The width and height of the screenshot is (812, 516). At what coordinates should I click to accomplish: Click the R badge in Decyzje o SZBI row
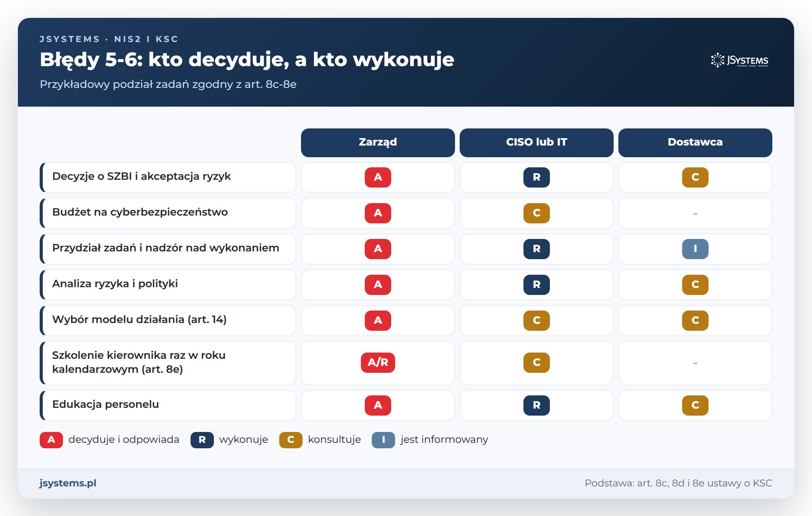(536, 177)
